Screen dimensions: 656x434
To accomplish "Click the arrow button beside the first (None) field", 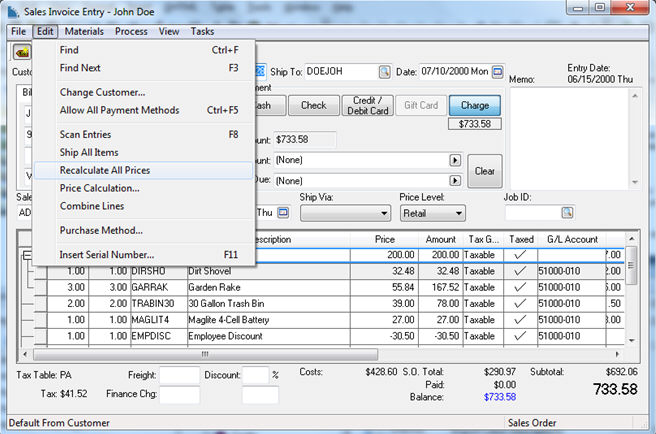I will pyautogui.click(x=455, y=160).
